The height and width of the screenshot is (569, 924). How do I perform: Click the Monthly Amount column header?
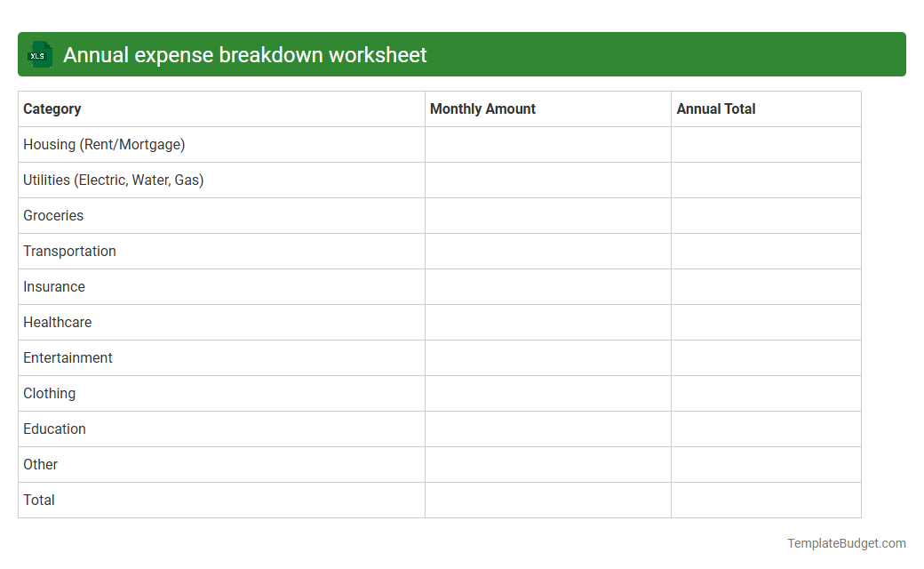tap(482, 108)
